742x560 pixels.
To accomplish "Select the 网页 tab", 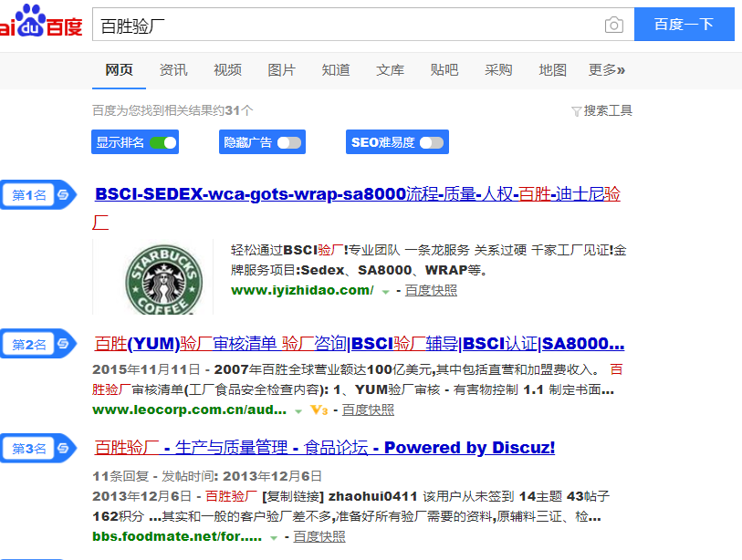I will 119,70.
